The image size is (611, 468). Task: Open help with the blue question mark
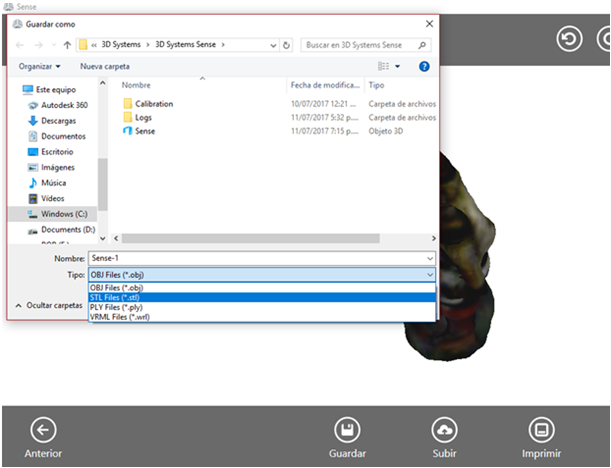[424, 66]
